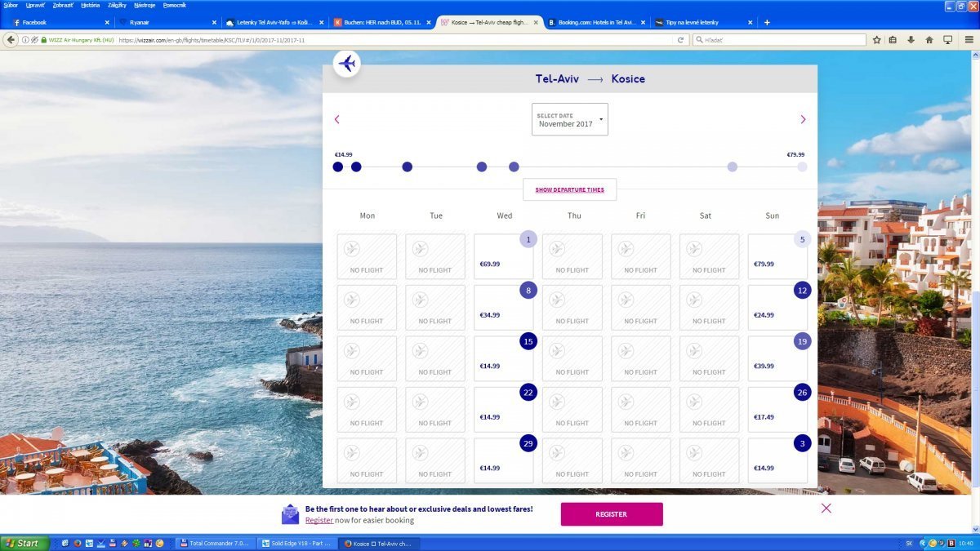Select the €79.99 end dot on price scale
This screenshot has width=980, height=551.
coord(802,167)
